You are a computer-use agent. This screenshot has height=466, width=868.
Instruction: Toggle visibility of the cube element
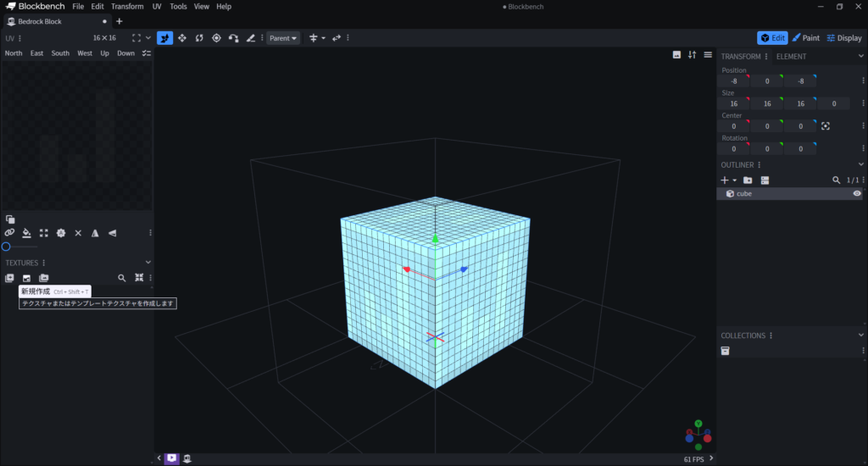tap(857, 194)
